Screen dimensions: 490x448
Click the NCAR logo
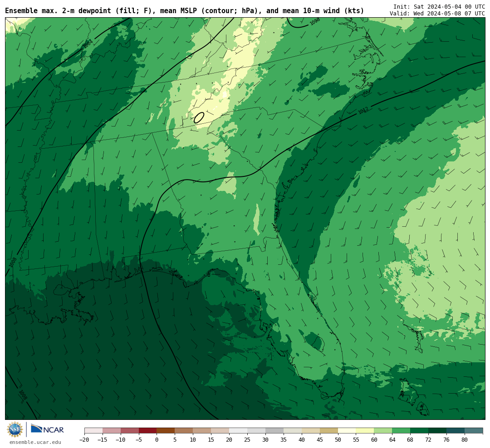[48, 429]
